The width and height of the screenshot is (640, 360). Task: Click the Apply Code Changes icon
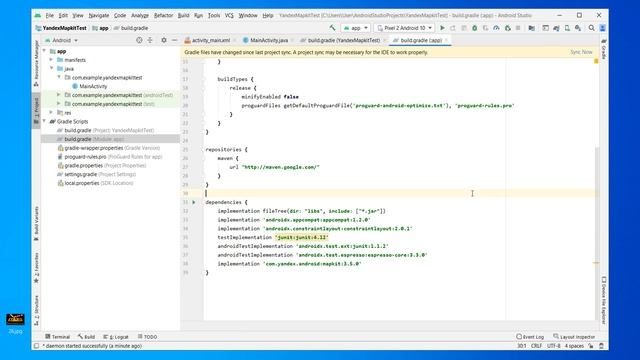click(464, 28)
